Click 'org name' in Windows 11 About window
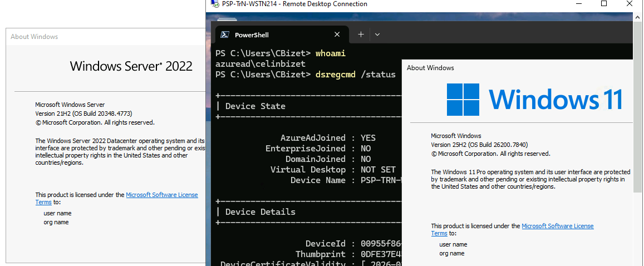The width and height of the screenshot is (644, 266). click(452, 253)
